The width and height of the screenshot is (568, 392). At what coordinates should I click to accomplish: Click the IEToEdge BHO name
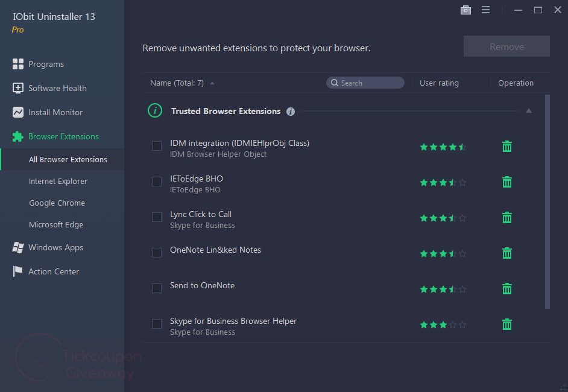coord(197,179)
